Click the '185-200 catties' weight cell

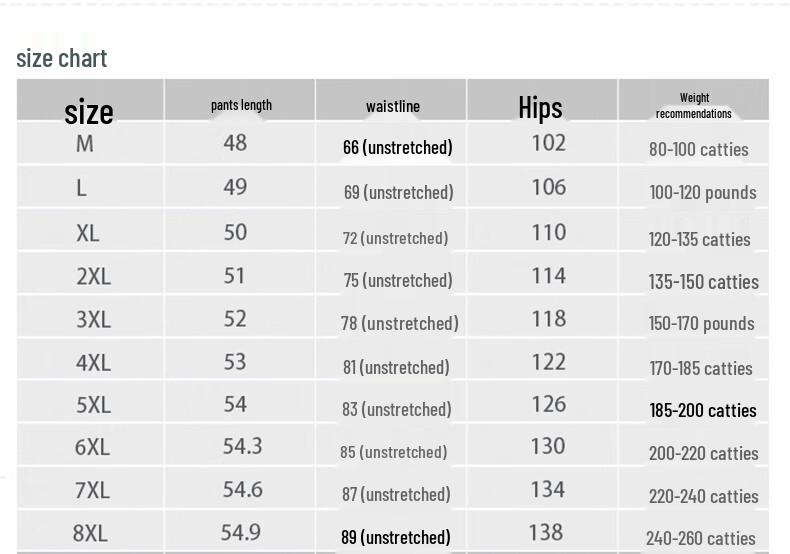pyautogui.click(x=703, y=410)
